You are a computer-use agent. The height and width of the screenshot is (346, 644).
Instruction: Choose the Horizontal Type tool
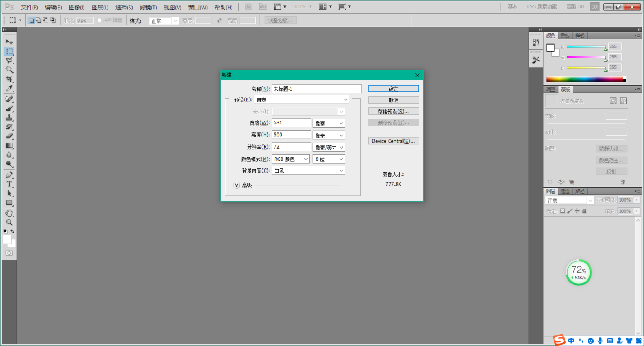[10, 184]
